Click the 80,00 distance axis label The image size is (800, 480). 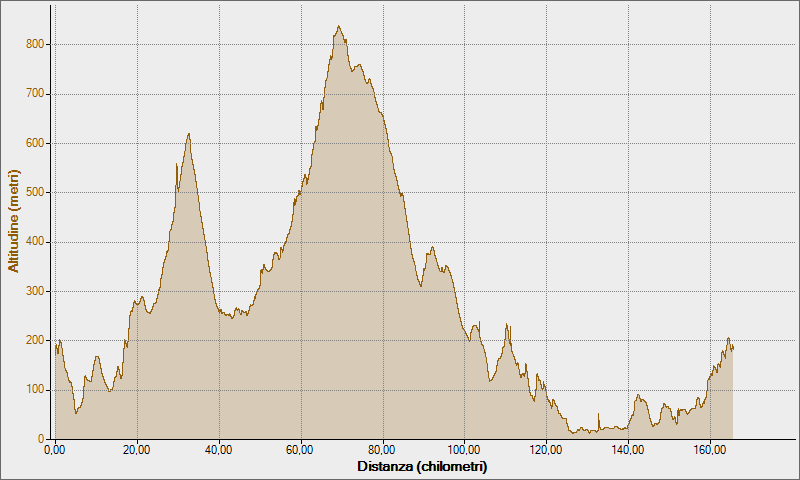click(x=382, y=450)
